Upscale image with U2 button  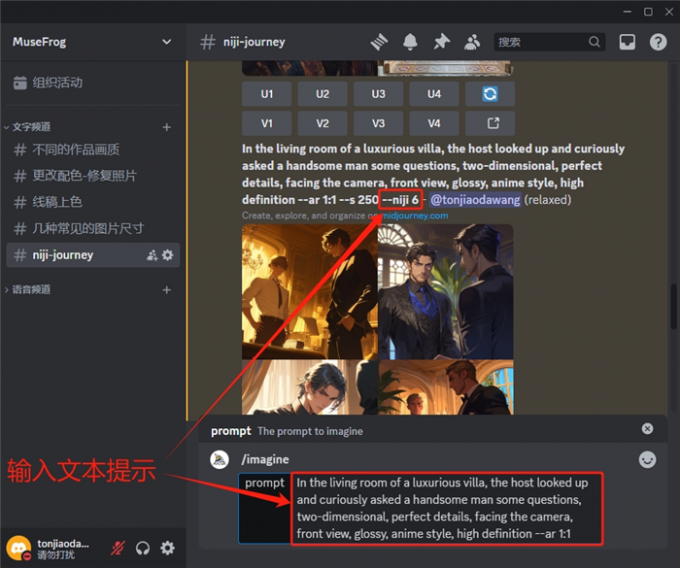(x=322, y=94)
